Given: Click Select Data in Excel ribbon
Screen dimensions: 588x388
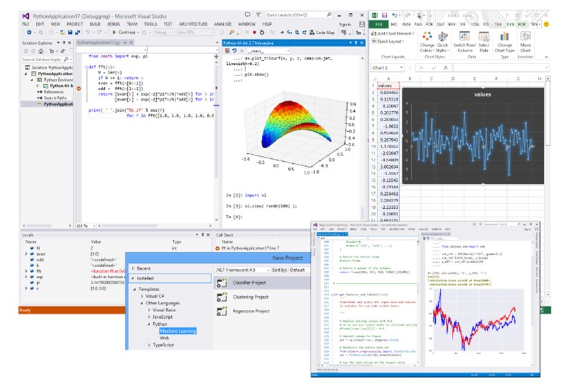Looking at the screenshot, I should click(484, 42).
